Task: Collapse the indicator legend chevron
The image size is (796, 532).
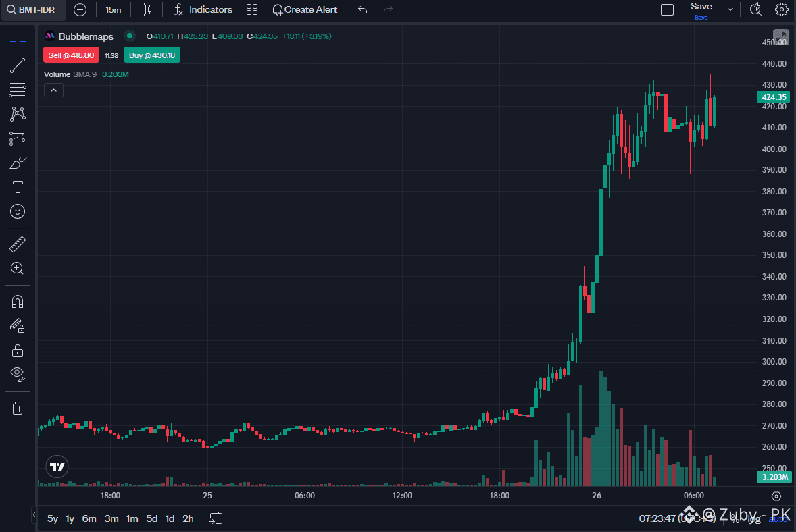Action: [x=54, y=90]
